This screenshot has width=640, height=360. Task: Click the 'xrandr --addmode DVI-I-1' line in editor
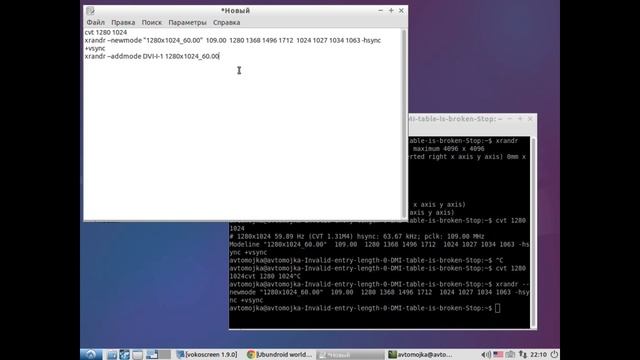(x=152, y=56)
